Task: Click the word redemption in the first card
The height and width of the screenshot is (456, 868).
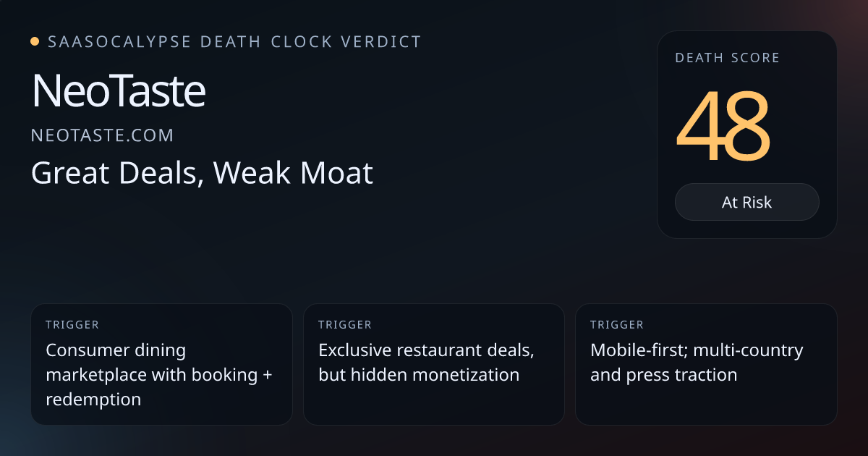Action: [93, 399]
